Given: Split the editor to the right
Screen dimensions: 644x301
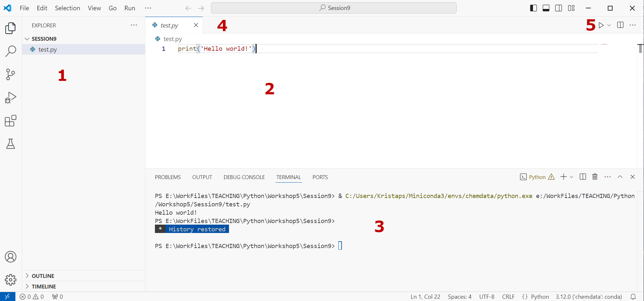Looking at the screenshot, I should (x=620, y=25).
